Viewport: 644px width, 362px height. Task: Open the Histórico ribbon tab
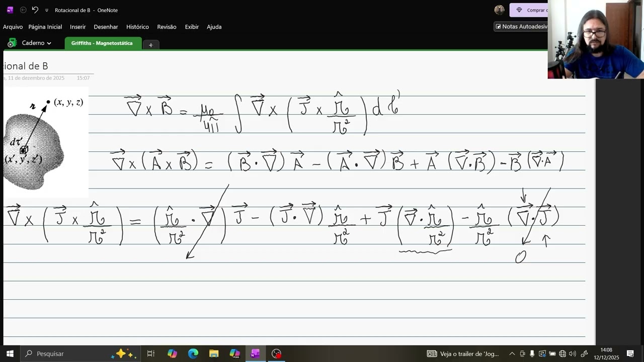(x=137, y=27)
